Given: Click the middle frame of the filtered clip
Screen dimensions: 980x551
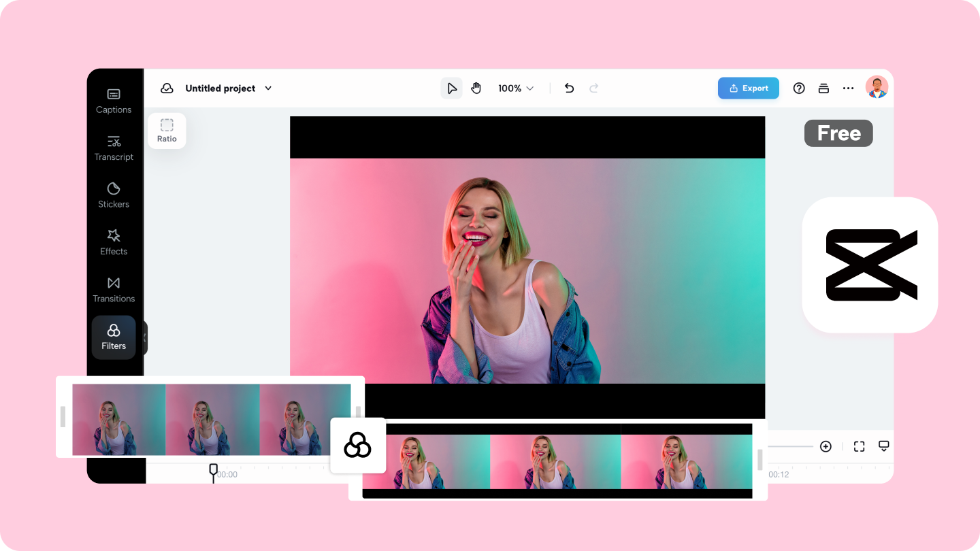Looking at the screenshot, I should coord(555,462).
